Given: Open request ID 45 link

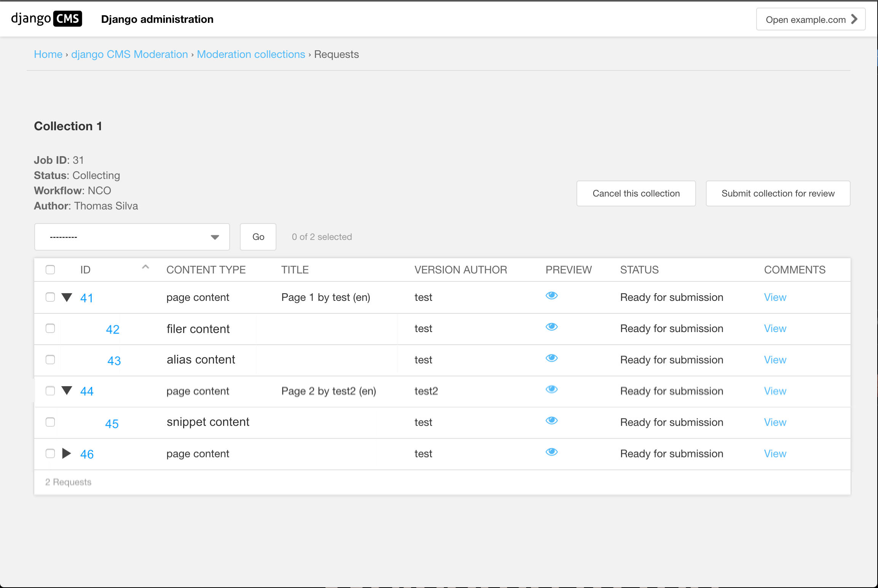Looking at the screenshot, I should [112, 424].
